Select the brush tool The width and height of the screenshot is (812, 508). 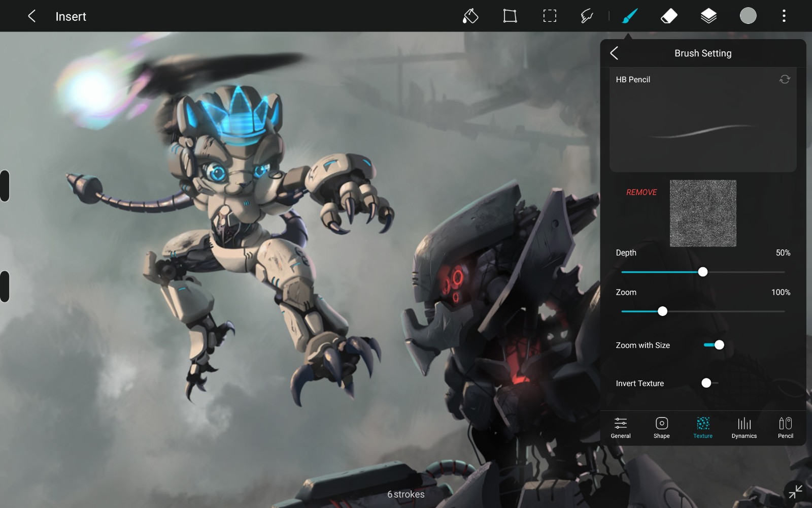click(629, 16)
